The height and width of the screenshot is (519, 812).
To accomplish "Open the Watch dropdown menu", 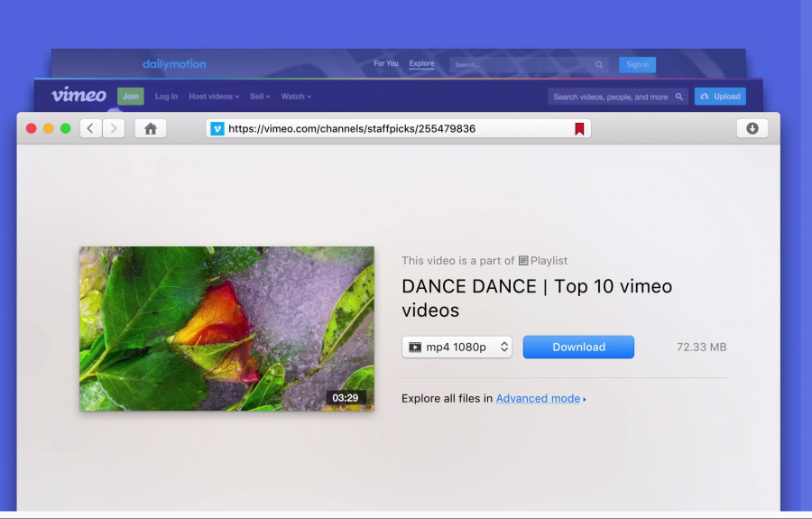I will pos(296,97).
